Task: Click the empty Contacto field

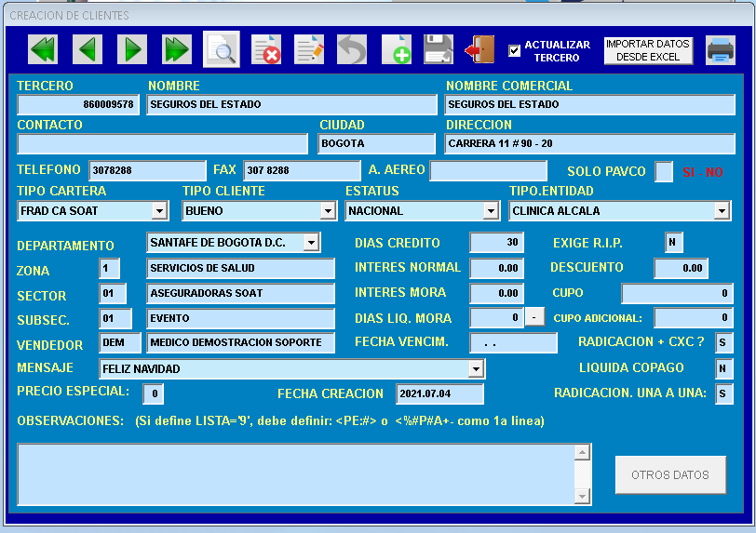Action: (163, 143)
